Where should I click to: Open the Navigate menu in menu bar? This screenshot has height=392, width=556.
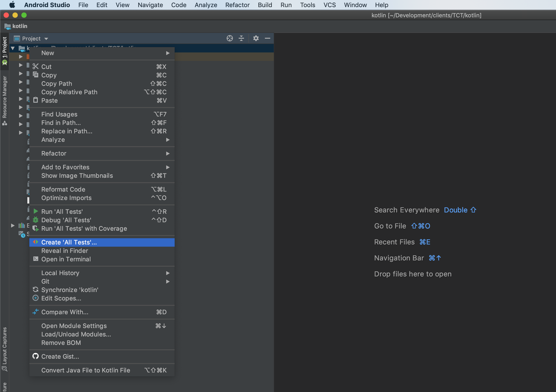pos(150,5)
